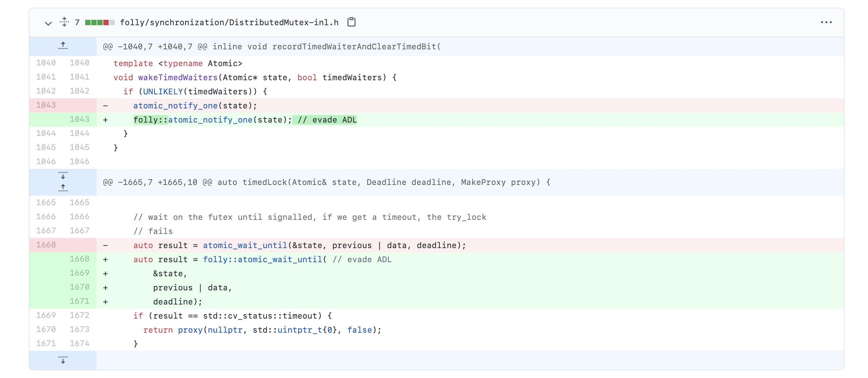Expand up arrow before line 1665

tap(63, 188)
